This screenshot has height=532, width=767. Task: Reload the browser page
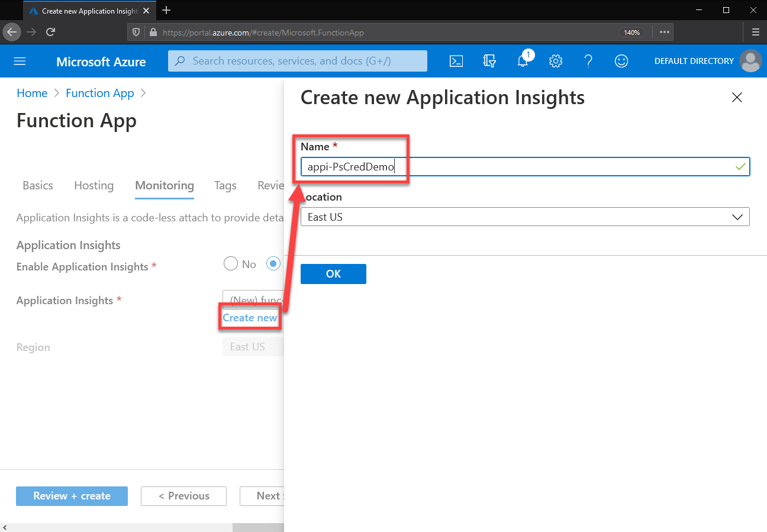[51, 32]
